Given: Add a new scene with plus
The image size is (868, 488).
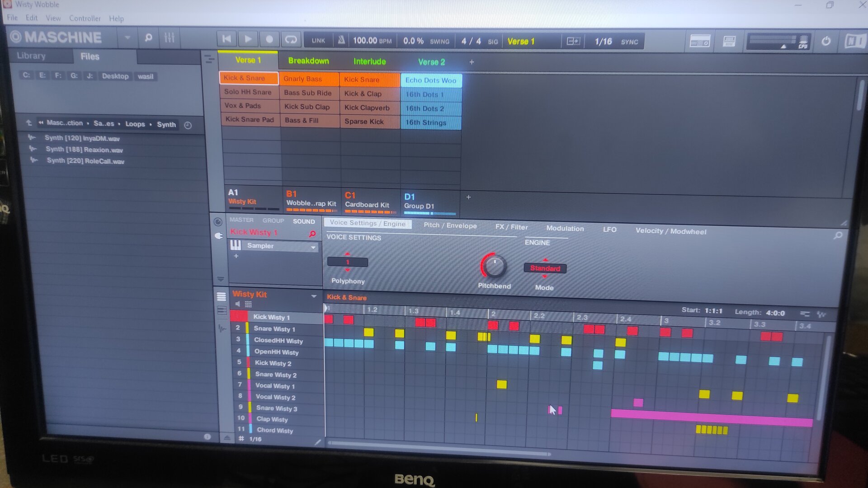Looking at the screenshot, I should (x=472, y=62).
